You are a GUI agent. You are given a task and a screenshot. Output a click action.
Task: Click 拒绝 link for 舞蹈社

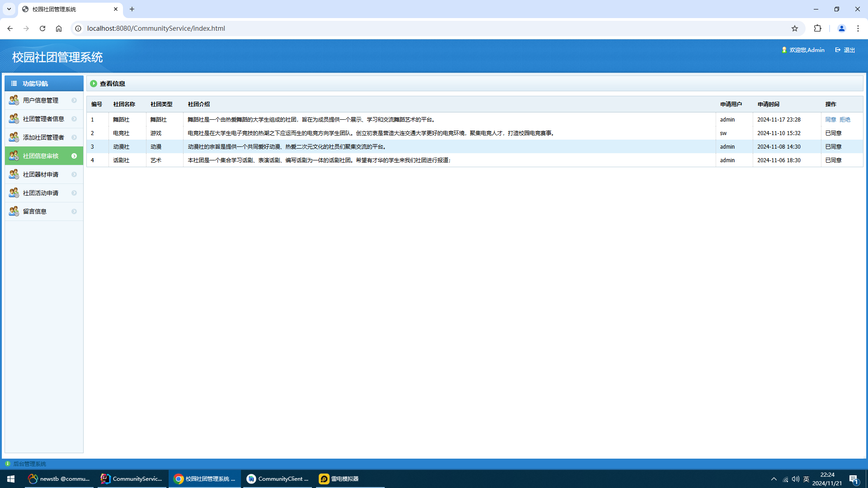tap(844, 120)
